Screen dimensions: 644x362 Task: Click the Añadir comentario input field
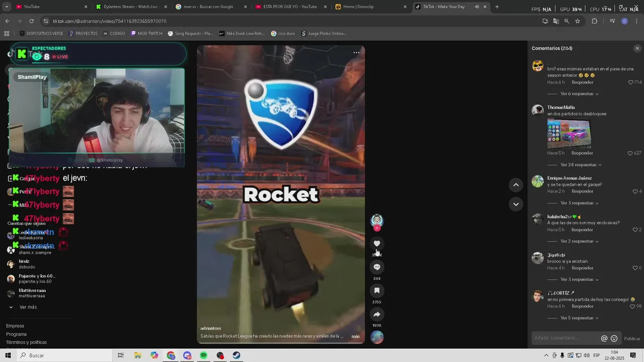point(566,338)
